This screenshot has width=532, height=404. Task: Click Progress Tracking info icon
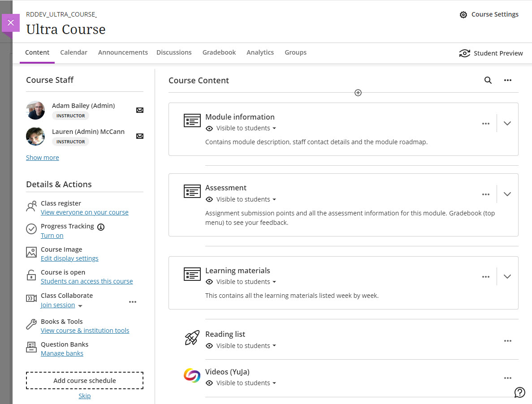pyautogui.click(x=101, y=227)
